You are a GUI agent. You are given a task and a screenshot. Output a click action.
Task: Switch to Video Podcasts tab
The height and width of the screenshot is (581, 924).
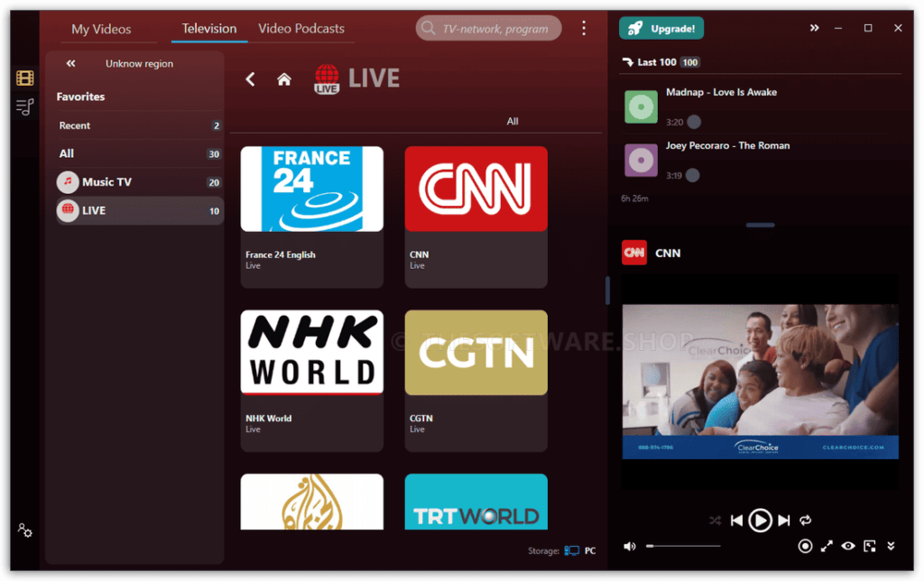(301, 28)
